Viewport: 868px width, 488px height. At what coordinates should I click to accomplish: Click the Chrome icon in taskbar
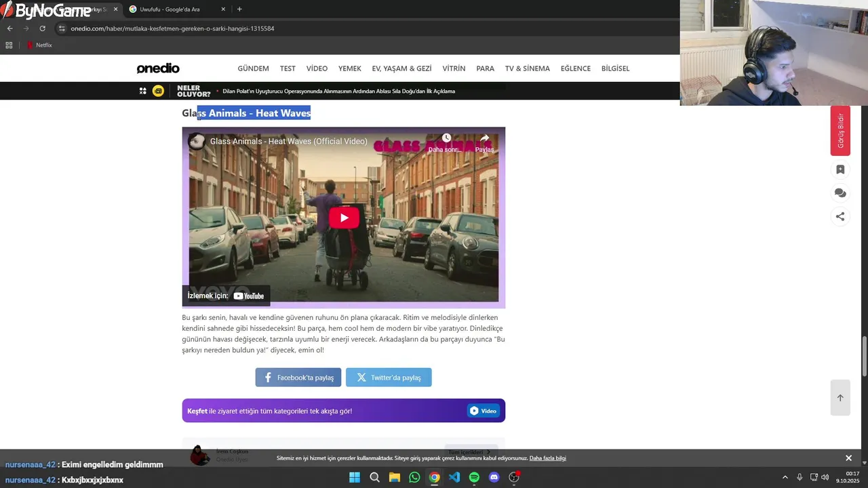click(435, 477)
